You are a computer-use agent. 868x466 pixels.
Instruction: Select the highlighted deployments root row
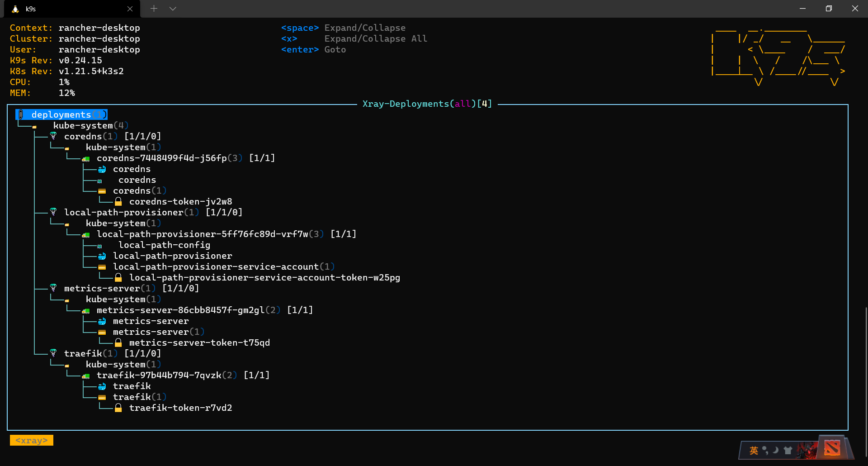(x=61, y=114)
